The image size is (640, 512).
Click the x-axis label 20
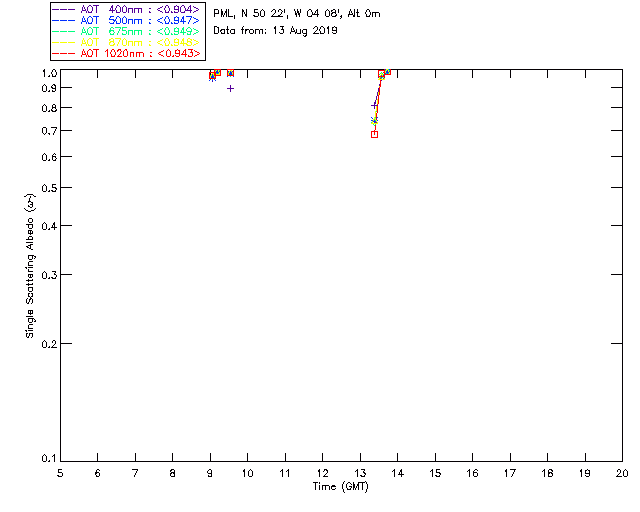622,474
